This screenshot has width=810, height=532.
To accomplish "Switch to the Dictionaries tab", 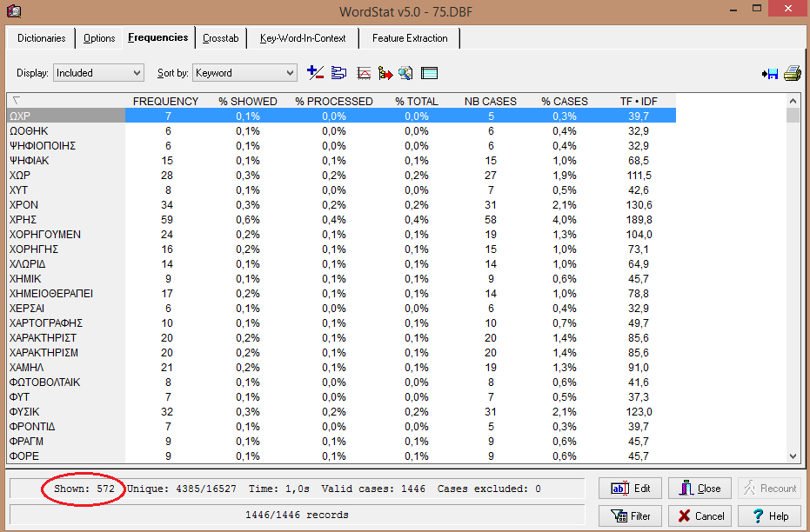I will coord(42,38).
